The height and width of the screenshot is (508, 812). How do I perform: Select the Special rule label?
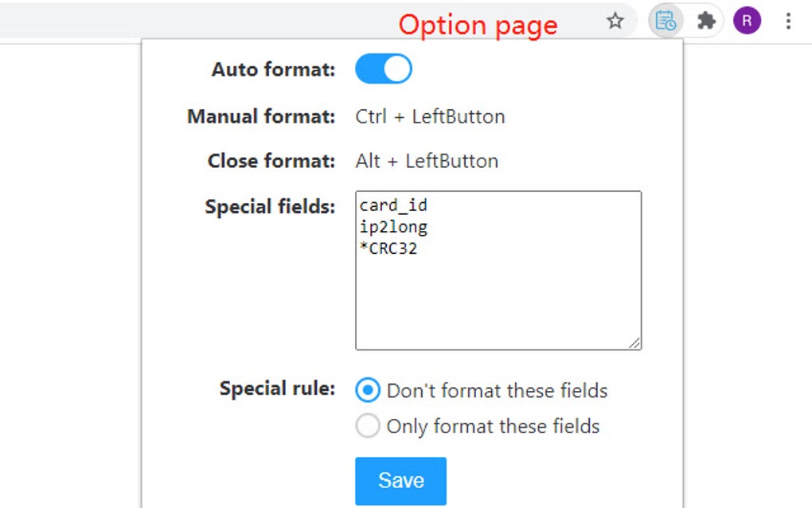pyautogui.click(x=276, y=389)
